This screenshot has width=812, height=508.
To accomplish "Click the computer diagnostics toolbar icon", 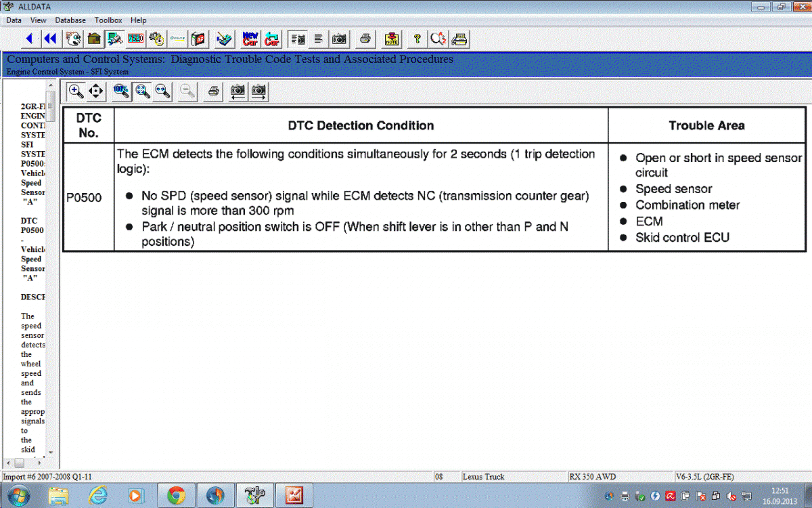I will tap(114, 39).
